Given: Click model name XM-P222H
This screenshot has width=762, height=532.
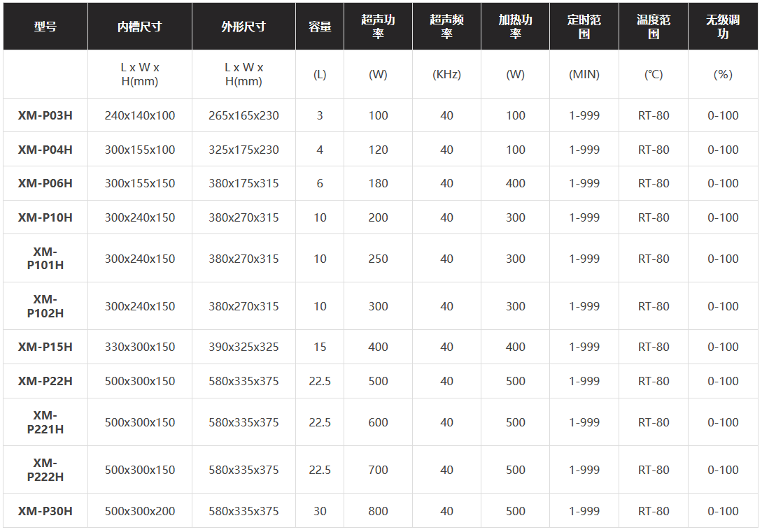Looking at the screenshot, I should pyautogui.click(x=45, y=469).
